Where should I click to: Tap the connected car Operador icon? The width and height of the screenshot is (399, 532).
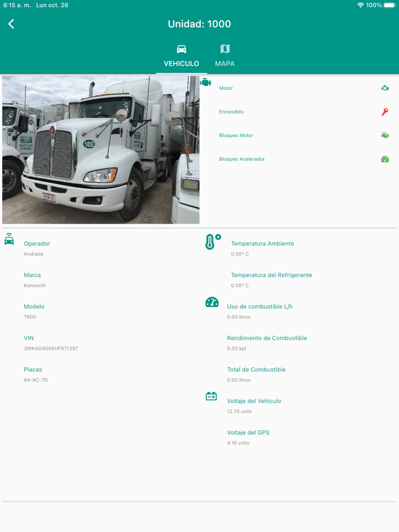(x=9, y=239)
